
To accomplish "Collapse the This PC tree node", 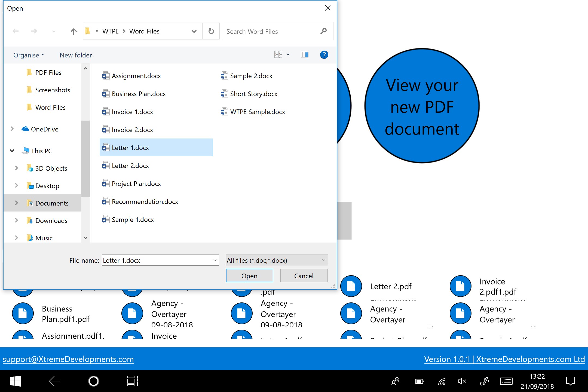I will click(12, 151).
